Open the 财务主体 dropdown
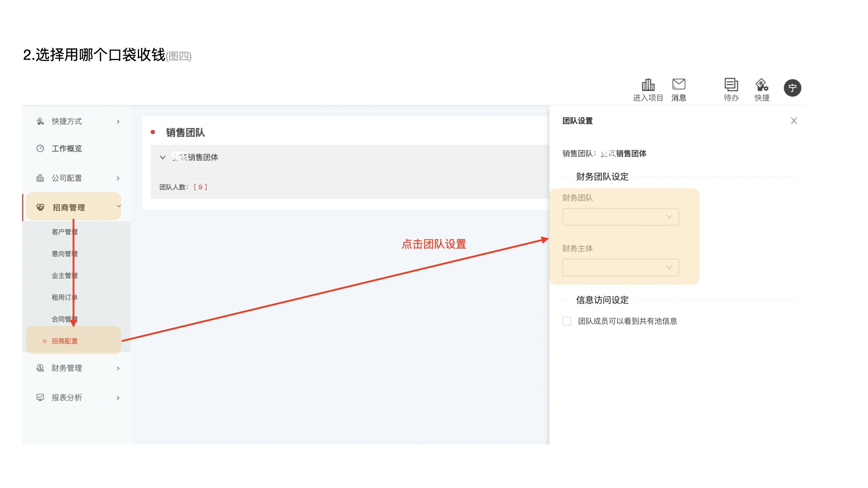This screenshot has height=488, width=868. coord(620,267)
